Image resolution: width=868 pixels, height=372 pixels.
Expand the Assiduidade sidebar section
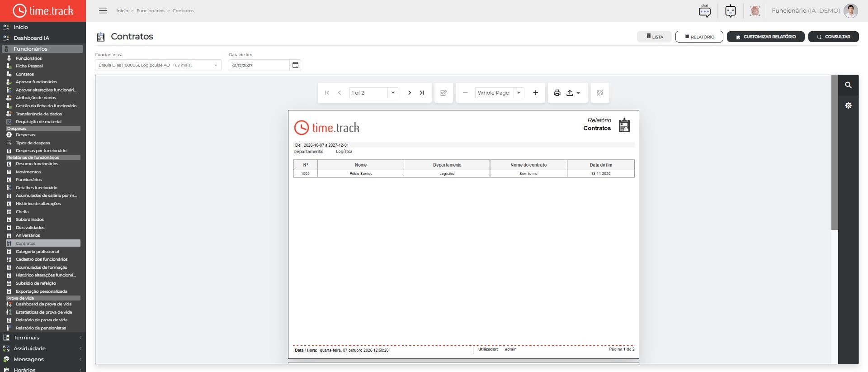[x=43, y=348]
